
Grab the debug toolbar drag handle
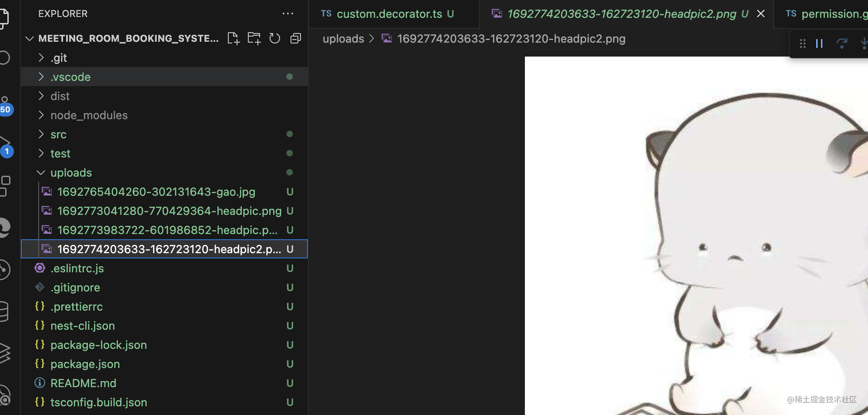point(803,44)
